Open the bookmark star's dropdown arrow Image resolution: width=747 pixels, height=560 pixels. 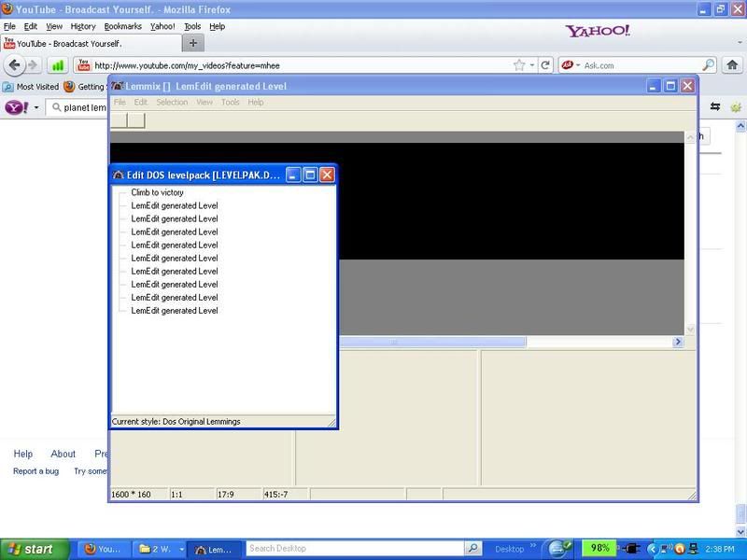click(531, 65)
